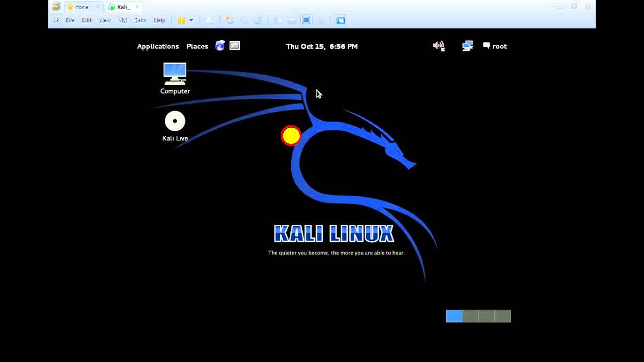Screen dimensions: 644x362
Task: Close the Kali_ tab
Action: [136, 7]
